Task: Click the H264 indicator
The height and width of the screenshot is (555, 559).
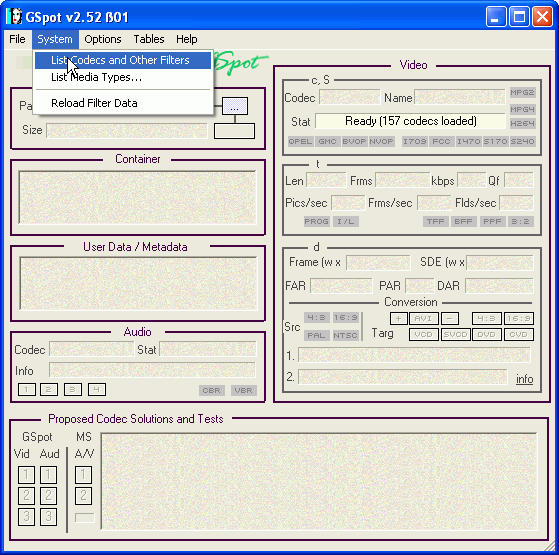Action: point(522,123)
